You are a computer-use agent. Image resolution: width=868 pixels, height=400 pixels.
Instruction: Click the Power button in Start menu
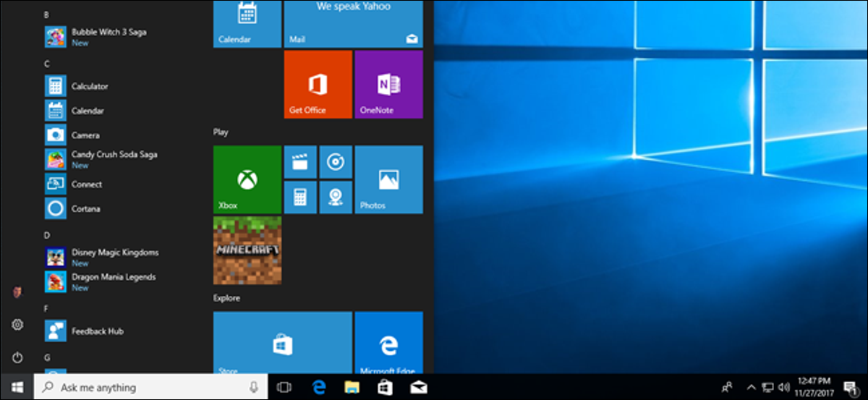(x=17, y=357)
